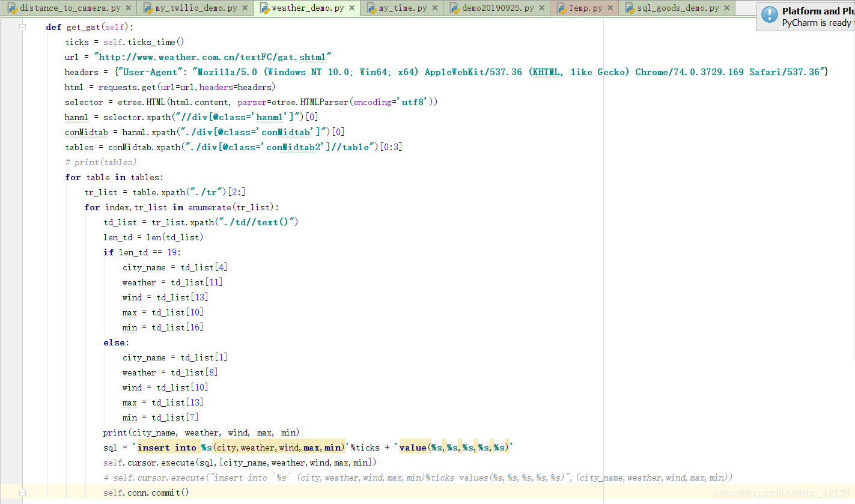The height and width of the screenshot is (504, 855).
Task: Click the 'tables = conMidtab.xpath' line
Action: pyautogui.click(x=234, y=147)
